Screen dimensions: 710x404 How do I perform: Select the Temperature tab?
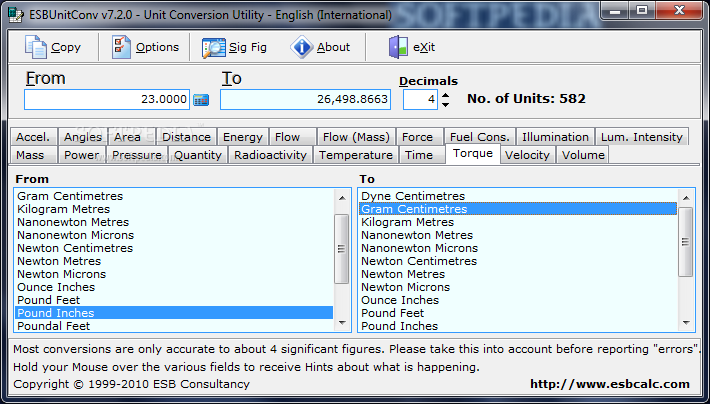pos(356,155)
